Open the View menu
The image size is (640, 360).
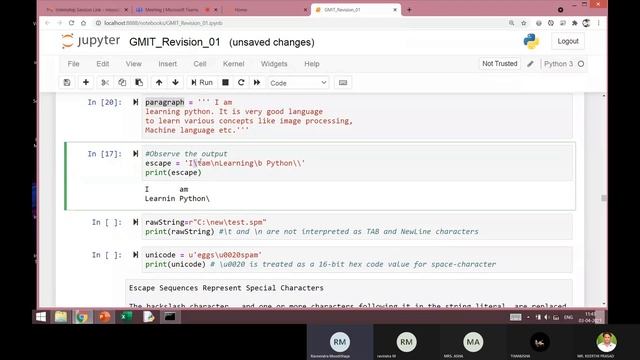pos(133,64)
